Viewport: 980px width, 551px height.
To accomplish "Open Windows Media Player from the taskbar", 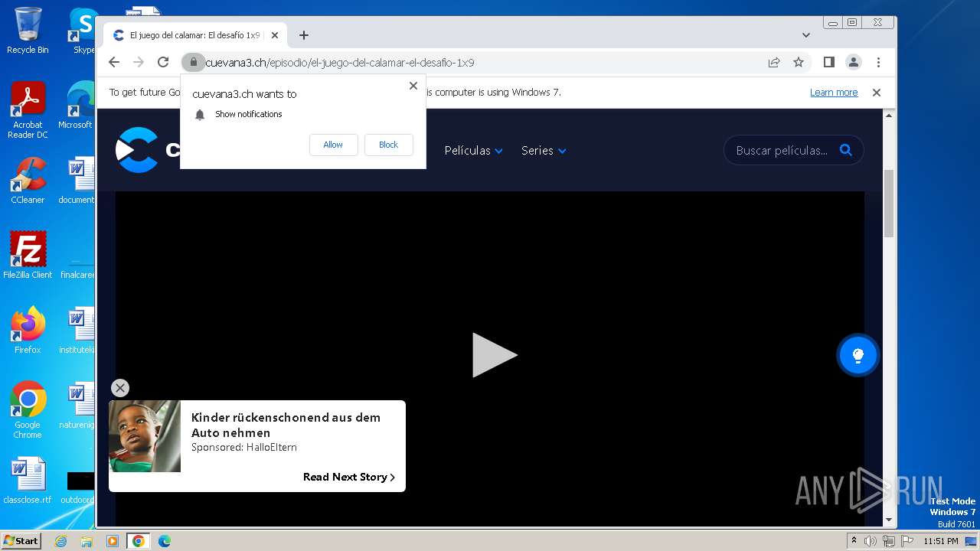I will tap(113, 541).
